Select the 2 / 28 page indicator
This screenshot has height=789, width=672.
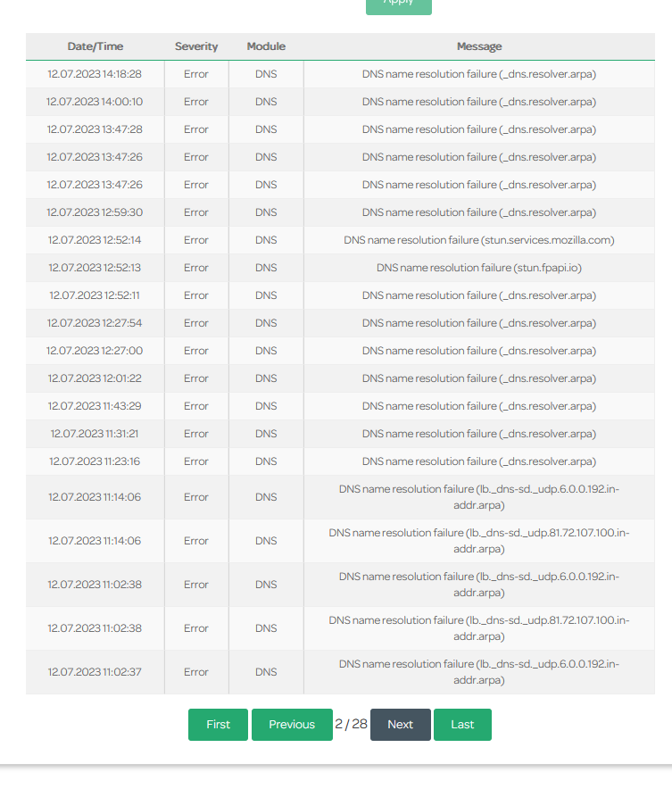click(x=351, y=724)
